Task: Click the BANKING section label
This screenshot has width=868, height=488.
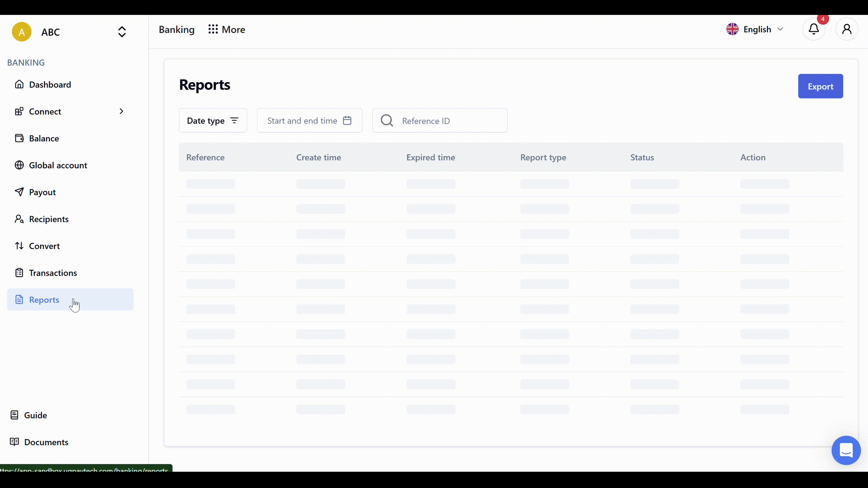Action: [x=26, y=62]
